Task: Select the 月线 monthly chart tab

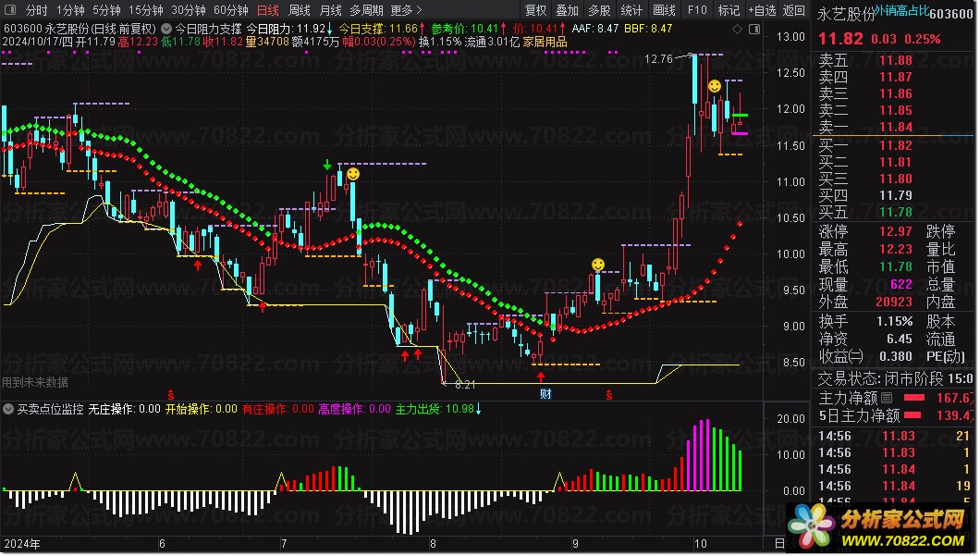Action: point(331,10)
